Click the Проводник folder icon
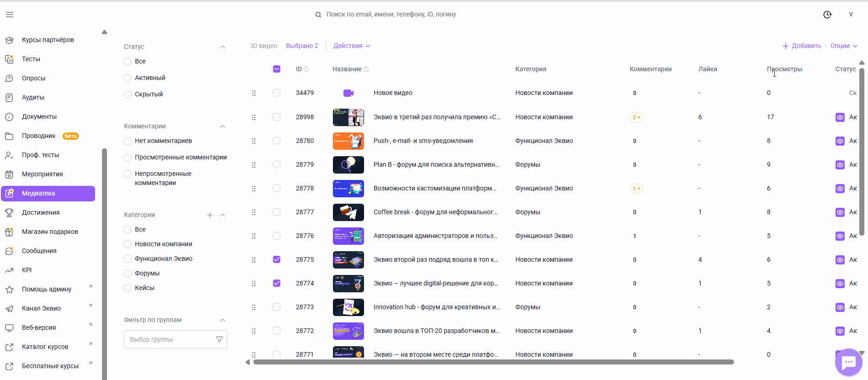This screenshot has height=380, width=868. (x=9, y=136)
